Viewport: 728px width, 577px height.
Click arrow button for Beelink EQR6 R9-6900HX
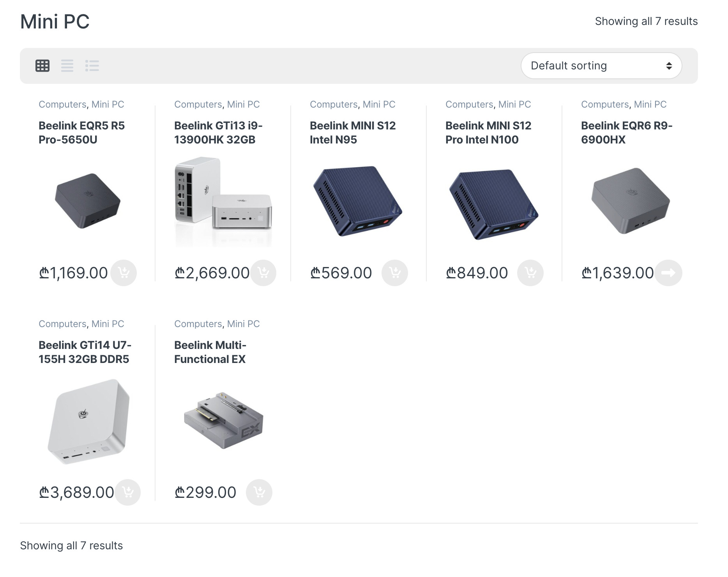point(668,273)
